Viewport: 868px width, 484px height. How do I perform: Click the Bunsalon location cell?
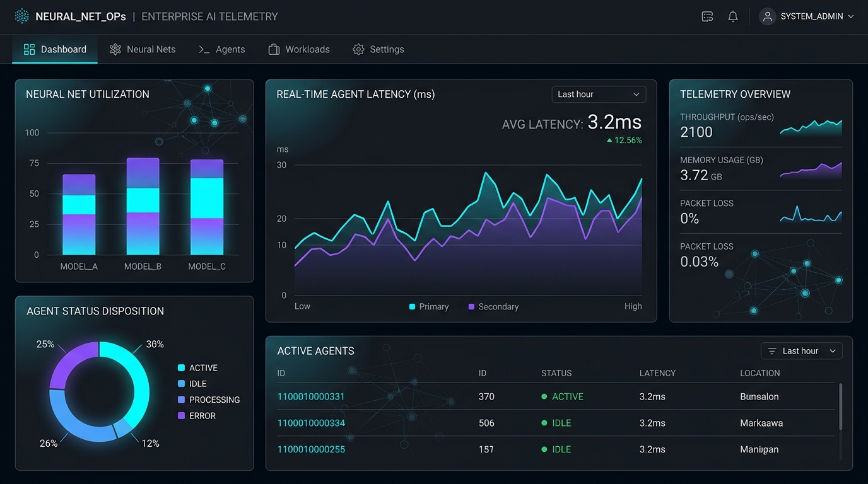tap(759, 396)
